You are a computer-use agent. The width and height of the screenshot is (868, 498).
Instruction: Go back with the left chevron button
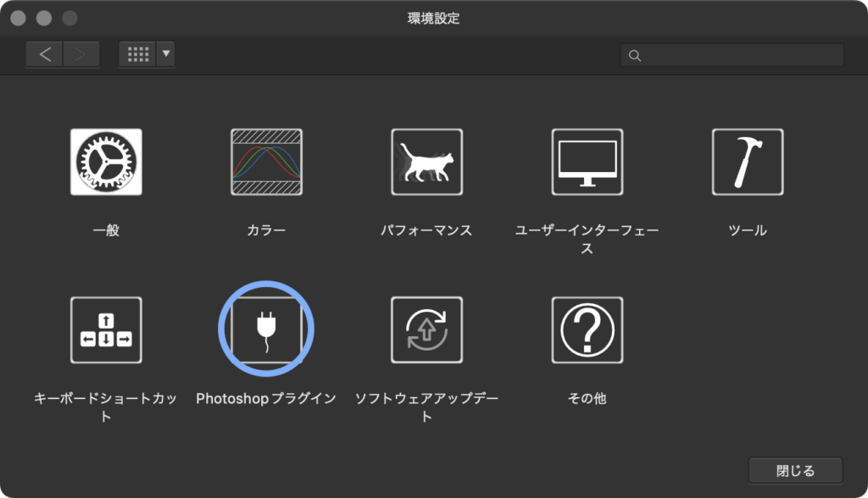coord(44,54)
